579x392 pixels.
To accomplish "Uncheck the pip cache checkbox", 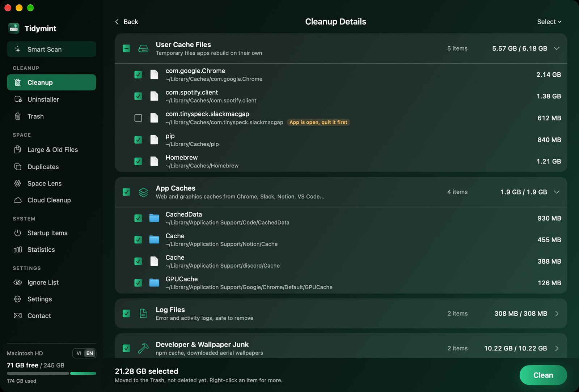I will [138, 140].
